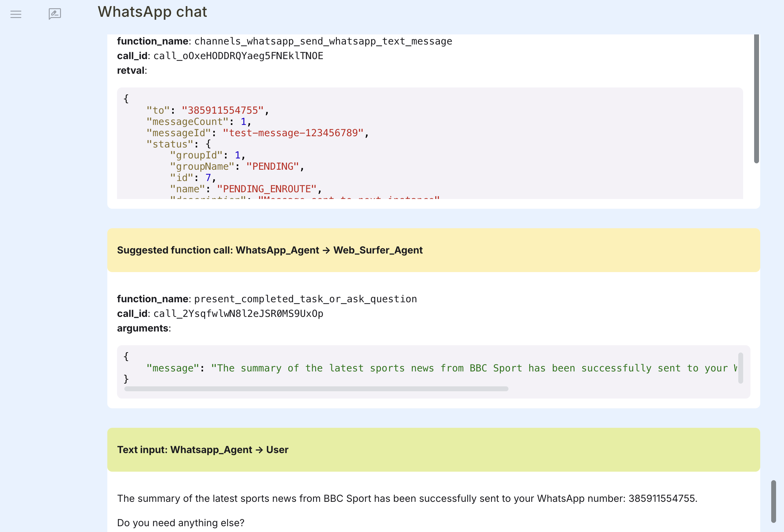This screenshot has height=532, width=784.
Task: Click the new chat compose icon
Action: coord(55,14)
